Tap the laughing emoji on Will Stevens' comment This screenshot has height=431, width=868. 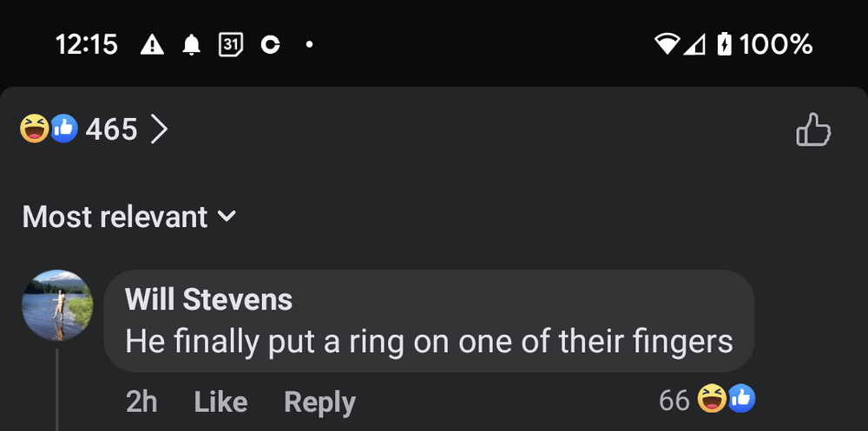[x=712, y=399]
